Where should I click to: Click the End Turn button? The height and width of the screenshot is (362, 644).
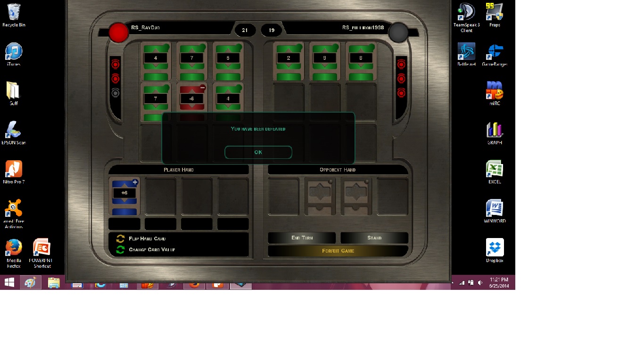click(302, 238)
